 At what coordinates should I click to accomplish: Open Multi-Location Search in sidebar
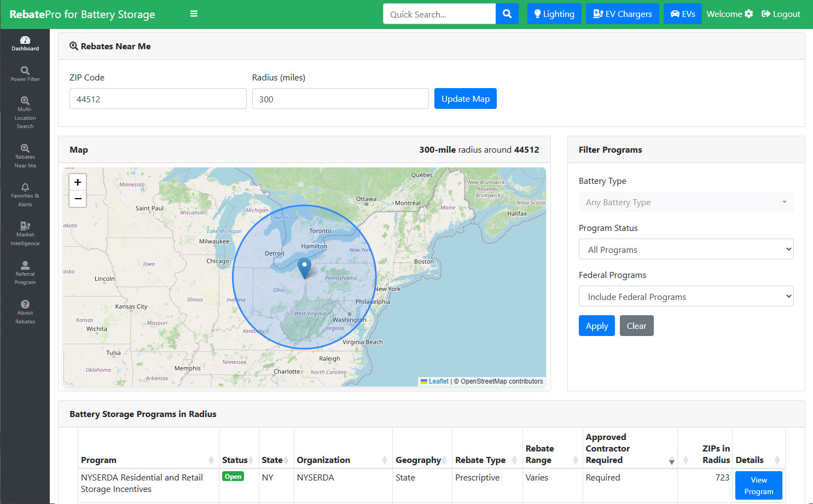click(25, 113)
